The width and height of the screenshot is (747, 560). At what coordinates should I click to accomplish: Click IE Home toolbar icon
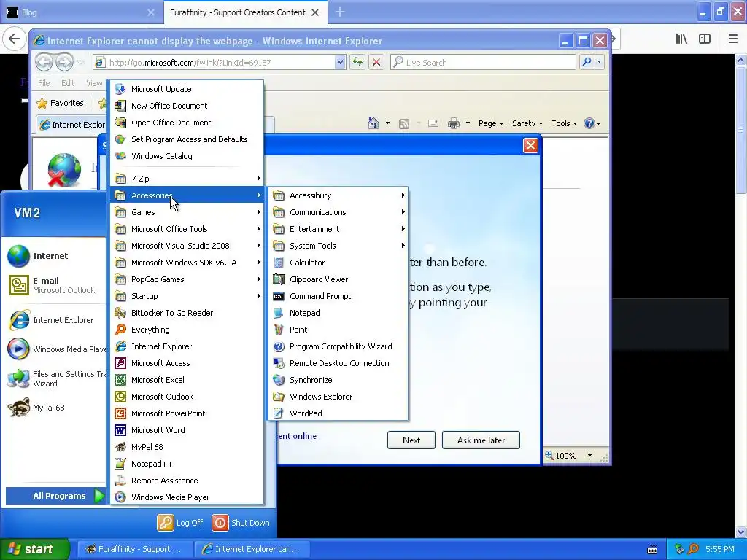pyautogui.click(x=373, y=123)
